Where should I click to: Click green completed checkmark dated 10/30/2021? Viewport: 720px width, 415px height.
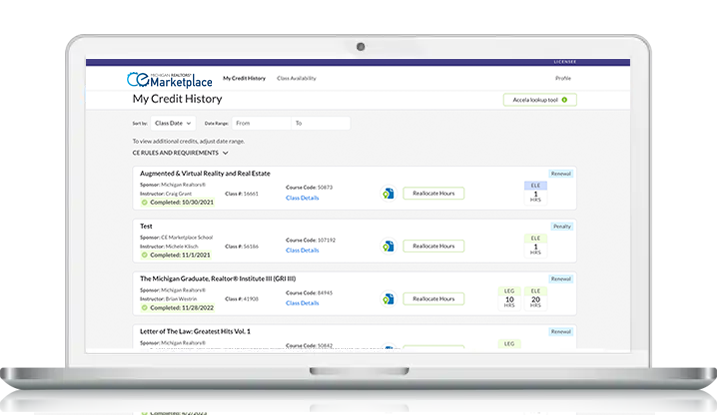coord(144,202)
